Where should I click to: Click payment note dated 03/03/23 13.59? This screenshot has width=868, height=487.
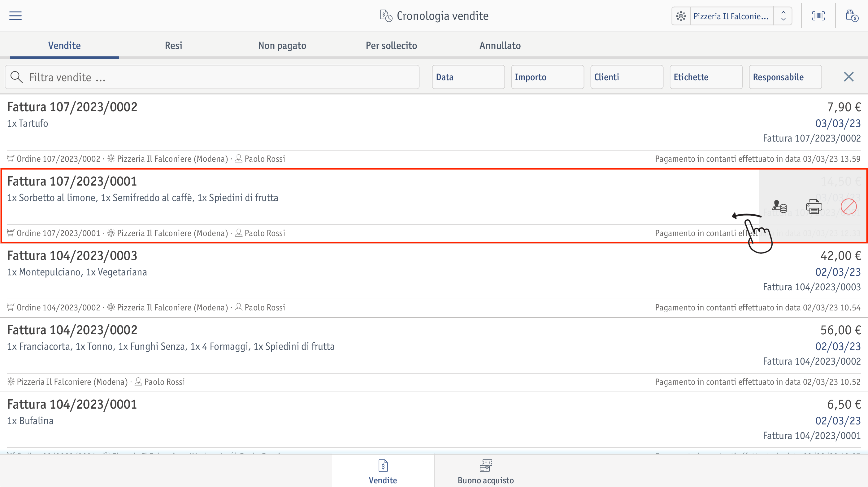(x=757, y=159)
